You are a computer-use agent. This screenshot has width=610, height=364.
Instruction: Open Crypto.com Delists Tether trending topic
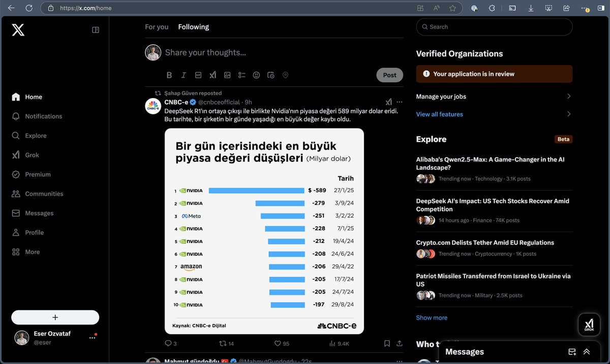(494, 248)
